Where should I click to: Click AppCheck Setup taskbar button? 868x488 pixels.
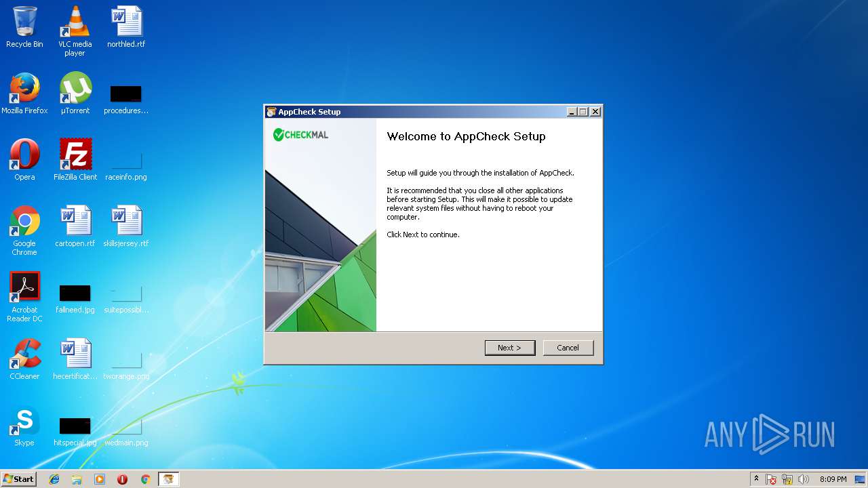(168, 479)
